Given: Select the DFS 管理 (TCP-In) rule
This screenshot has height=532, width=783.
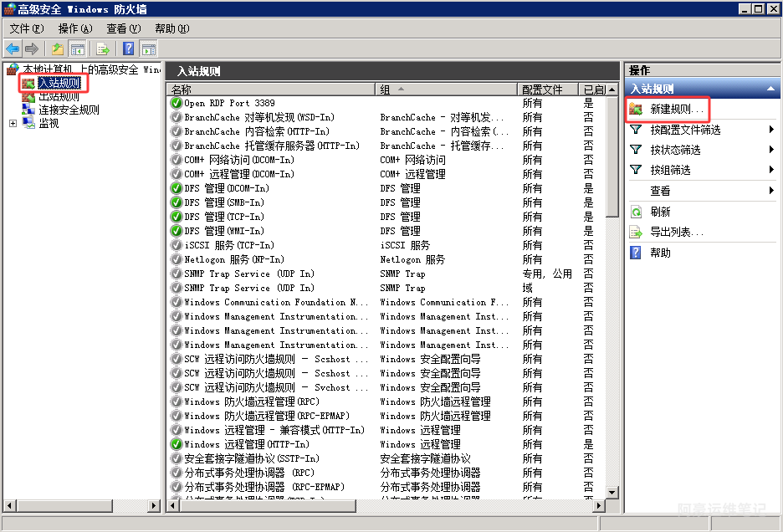Looking at the screenshot, I should click(224, 217).
